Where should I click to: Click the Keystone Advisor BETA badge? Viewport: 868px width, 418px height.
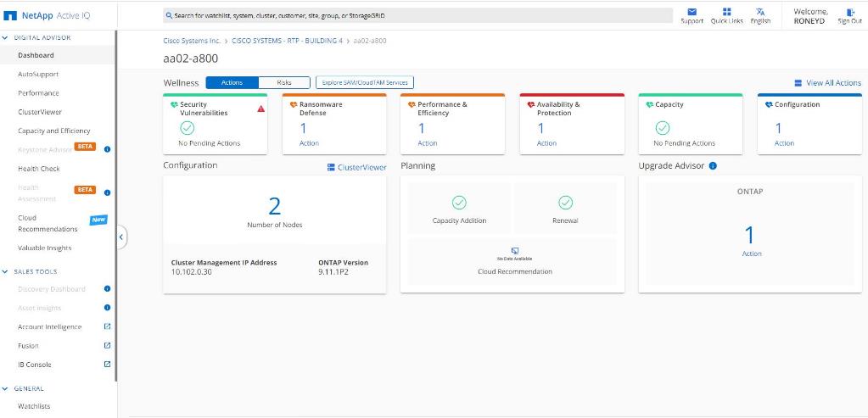click(85, 147)
